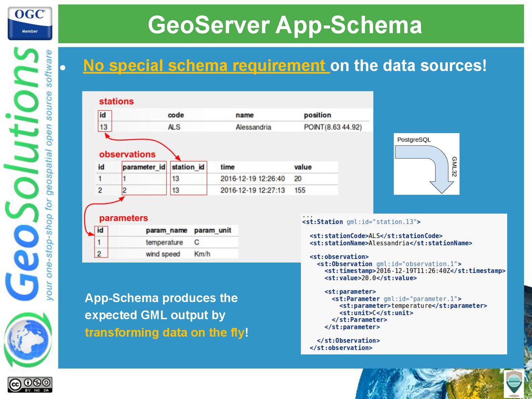This screenshot has height=399, width=532.
Task: Click the position cell 'POINT(8.63 44.92)'
Action: (x=333, y=127)
